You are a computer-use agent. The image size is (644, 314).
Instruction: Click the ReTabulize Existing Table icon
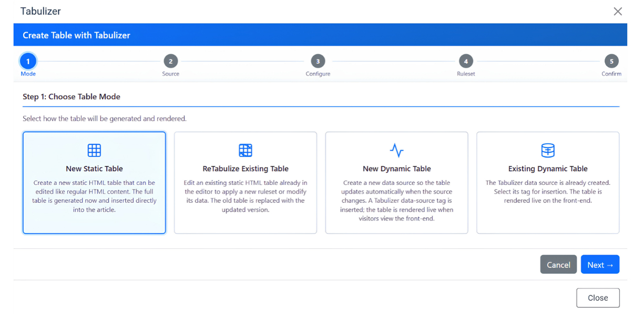(x=246, y=151)
